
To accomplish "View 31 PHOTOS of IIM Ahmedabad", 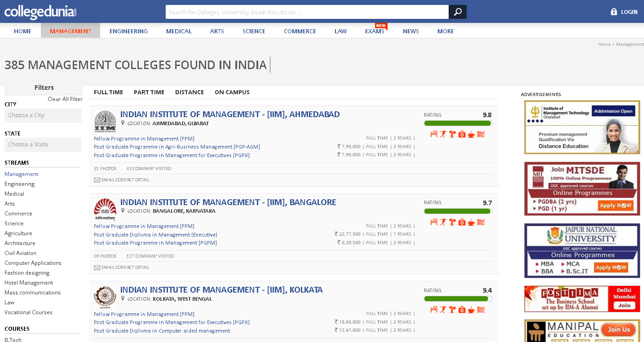I will coord(105,169).
